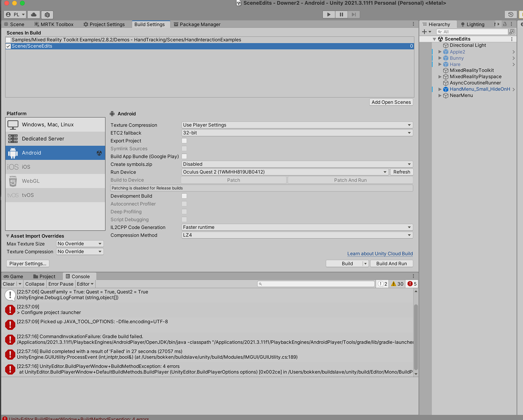Click Refresh run device button

pos(402,172)
